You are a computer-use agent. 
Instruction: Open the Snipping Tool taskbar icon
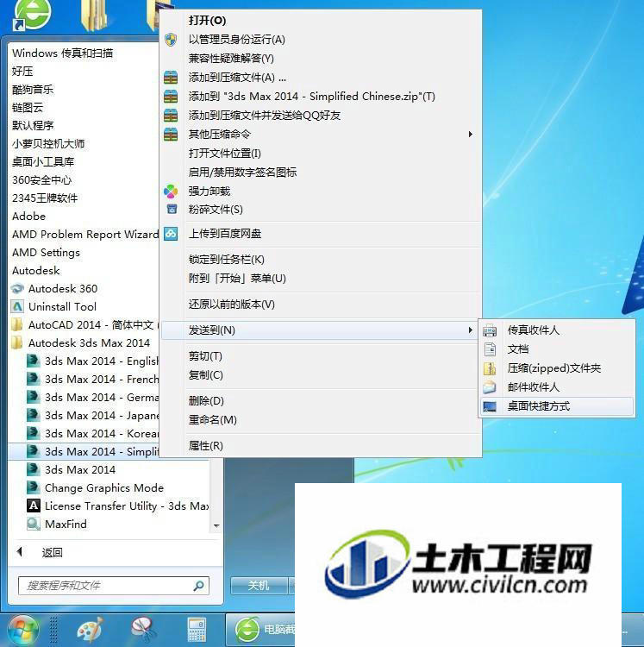144,630
